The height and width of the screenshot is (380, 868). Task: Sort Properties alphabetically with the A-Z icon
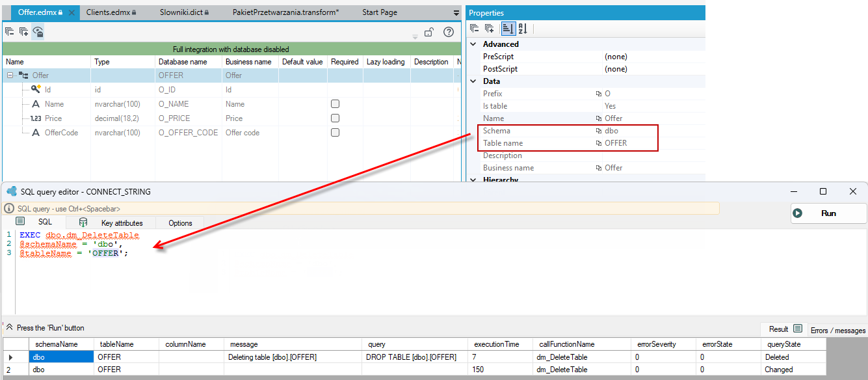coord(523,29)
